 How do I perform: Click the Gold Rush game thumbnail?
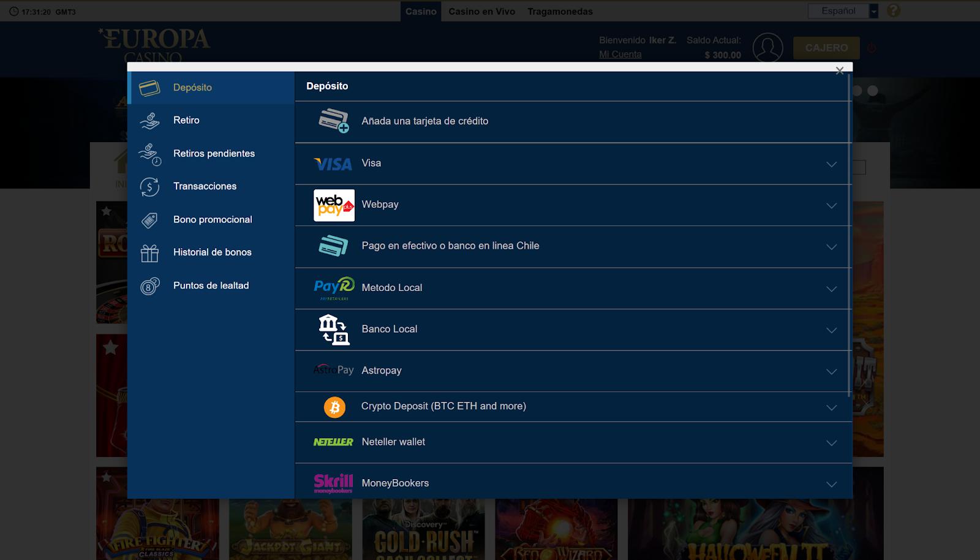[x=424, y=529]
